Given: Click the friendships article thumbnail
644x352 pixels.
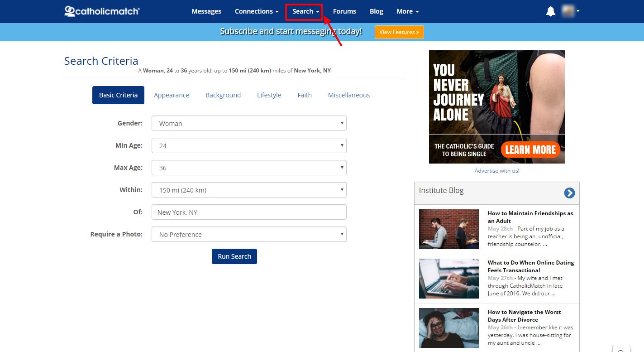Looking at the screenshot, I should click(449, 229).
